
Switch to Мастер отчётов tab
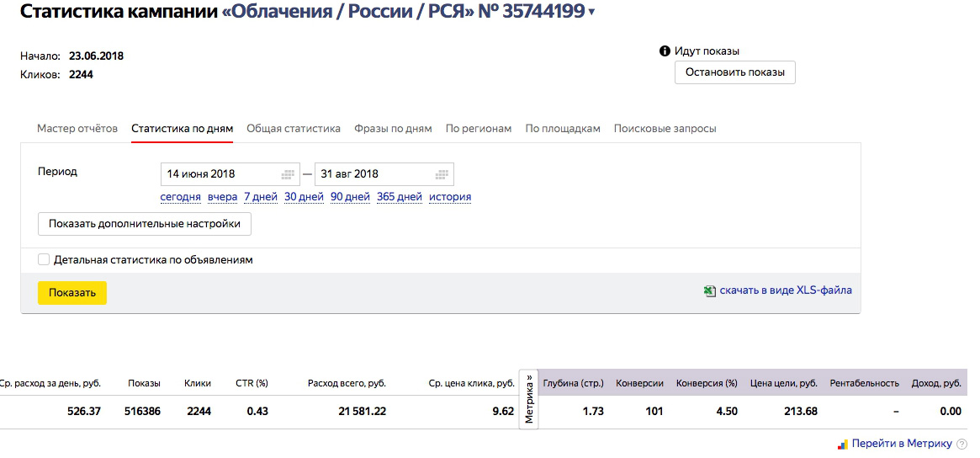[x=77, y=128]
